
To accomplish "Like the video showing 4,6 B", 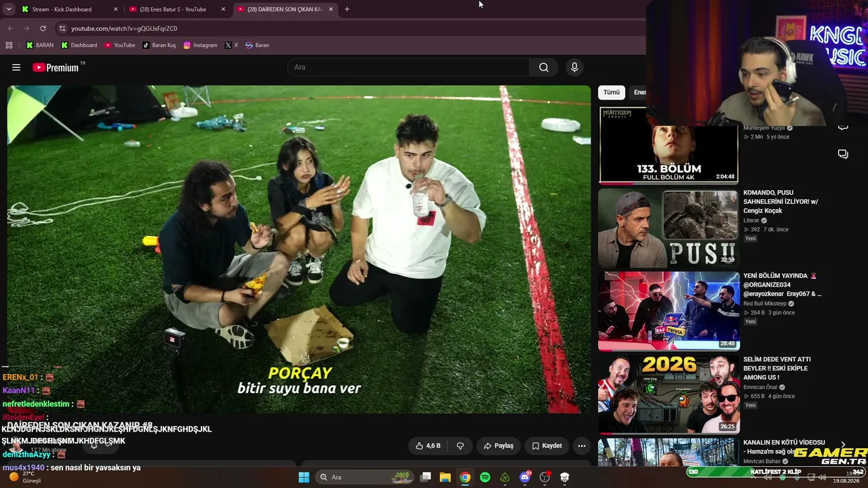I will (x=429, y=446).
